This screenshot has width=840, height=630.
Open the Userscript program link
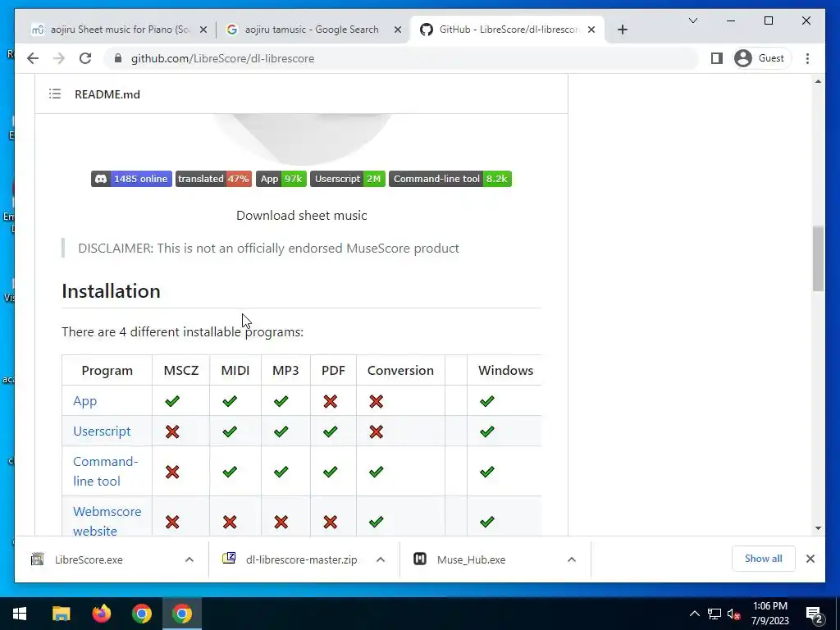tap(102, 431)
